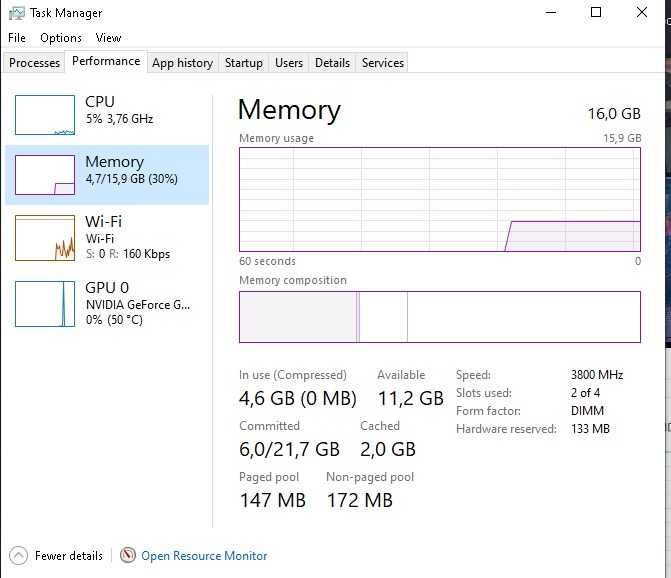Screen dimensions: 671x578
Task: Select the Memory usage mini graph thumbnail
Action: click(45, 175)
